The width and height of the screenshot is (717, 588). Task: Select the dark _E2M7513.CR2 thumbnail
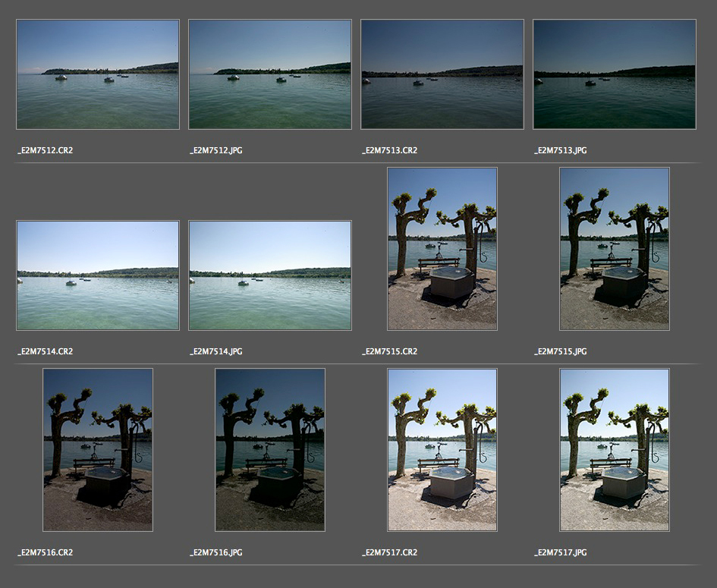click(x=442, y=74)
